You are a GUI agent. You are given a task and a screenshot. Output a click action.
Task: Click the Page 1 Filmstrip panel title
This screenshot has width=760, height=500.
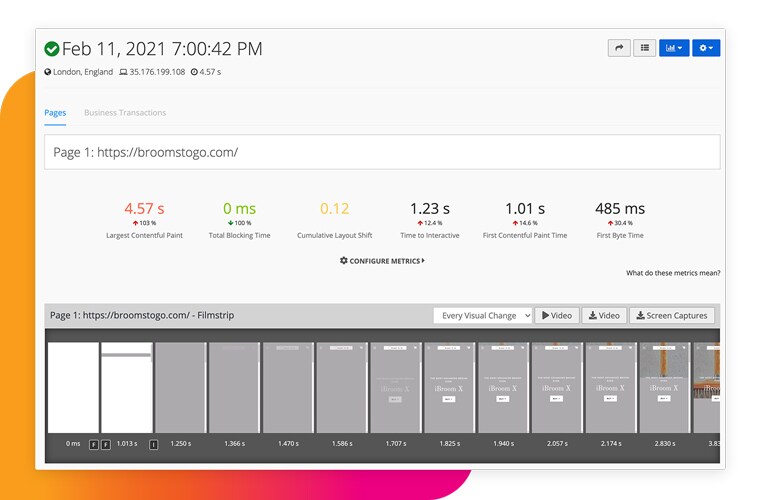142,315
